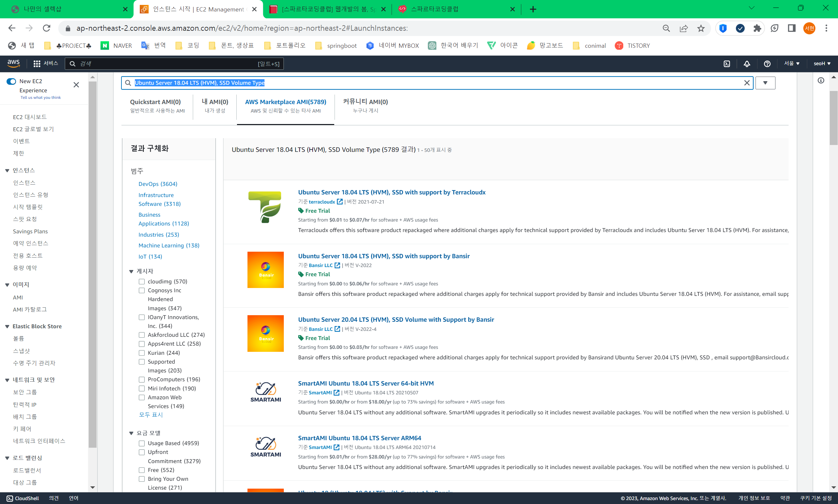Filter by the DevOps category

157,184
